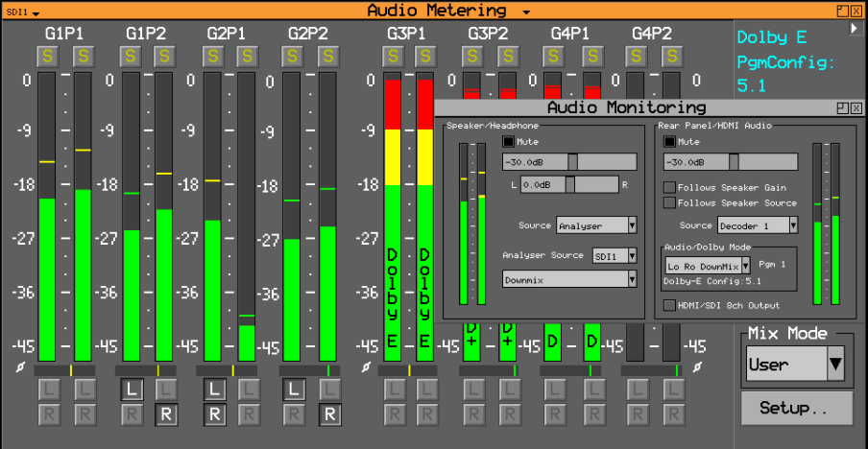Open the Audio Metering title menu
Image resolution: width=868 pixels, height=449 pixels.
[x=526, y=12]
